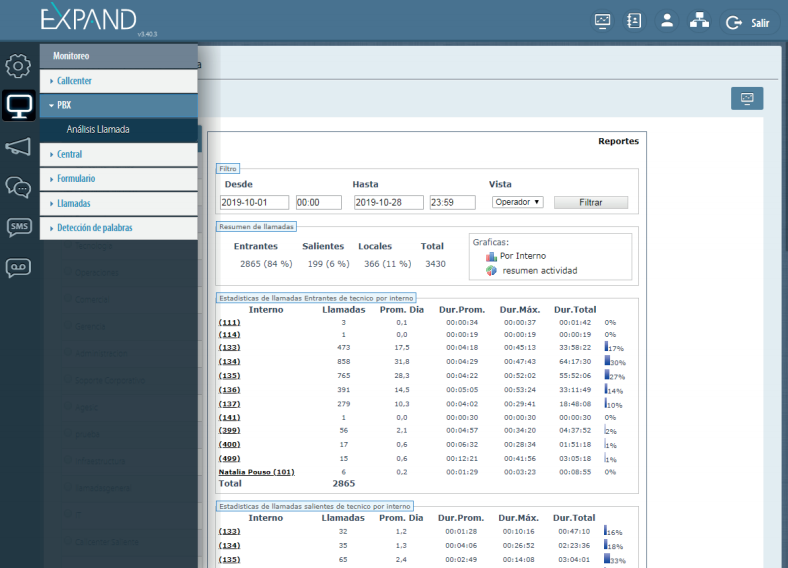Viewport: 788px width, 568px height.
Task: Click the Reportes heading
Action: click(x=618, y=141)
